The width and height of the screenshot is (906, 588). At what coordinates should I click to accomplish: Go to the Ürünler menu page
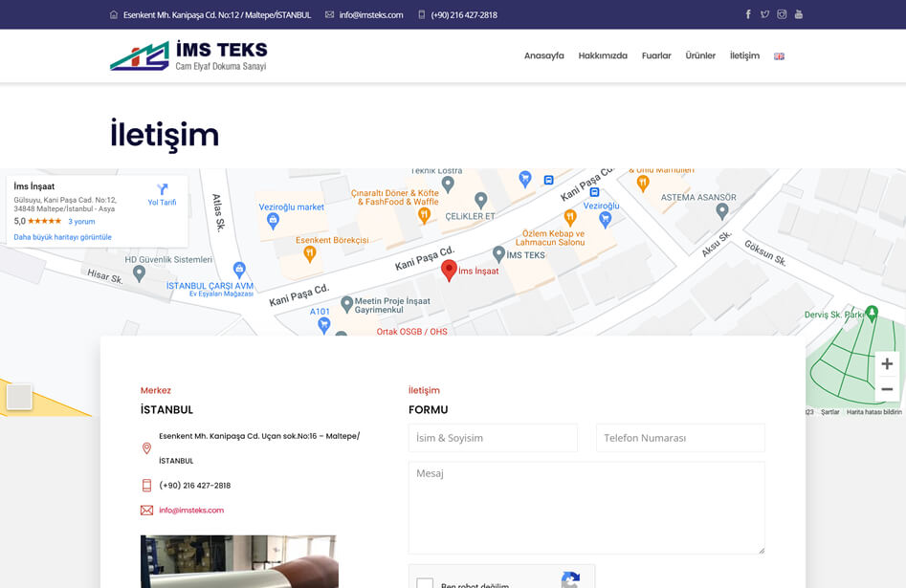(x=700, y=56)
